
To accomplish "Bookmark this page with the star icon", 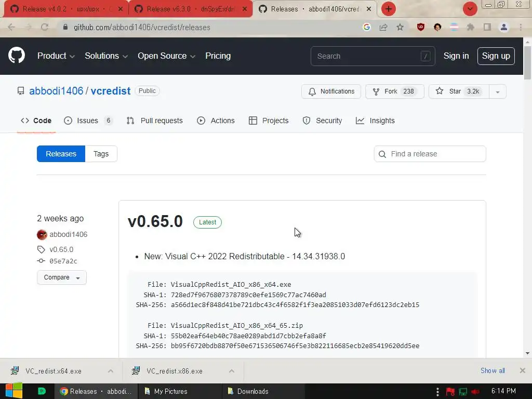I will (x=400, y=27).
